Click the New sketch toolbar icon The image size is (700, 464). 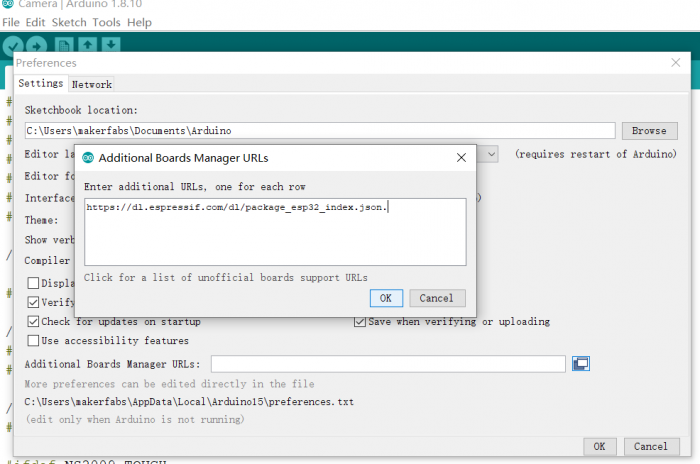[x=64, y=45]
